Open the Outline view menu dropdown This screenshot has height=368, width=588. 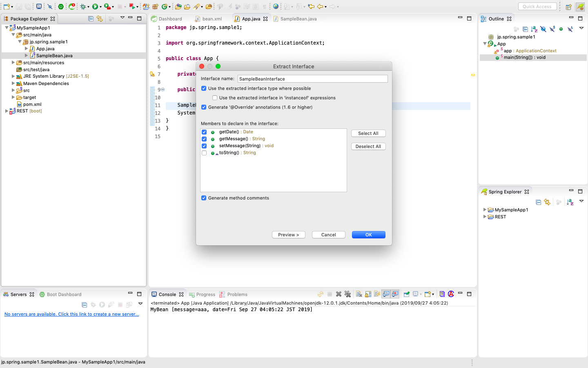tap(581, 28)
